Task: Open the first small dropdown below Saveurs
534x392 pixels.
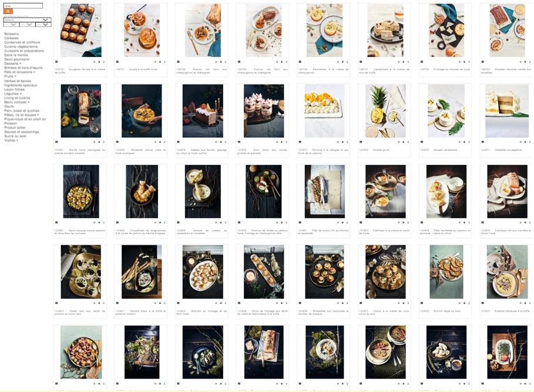Action: [11, 25]
